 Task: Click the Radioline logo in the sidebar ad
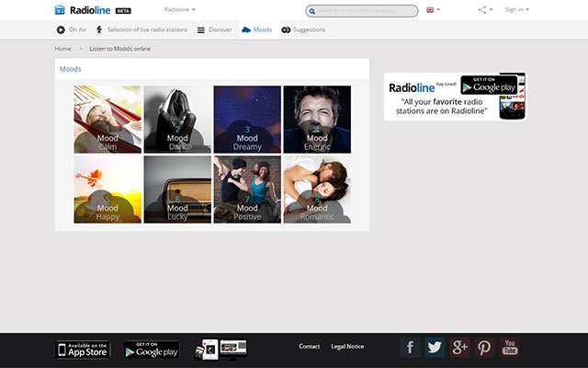tap(412, 88)
